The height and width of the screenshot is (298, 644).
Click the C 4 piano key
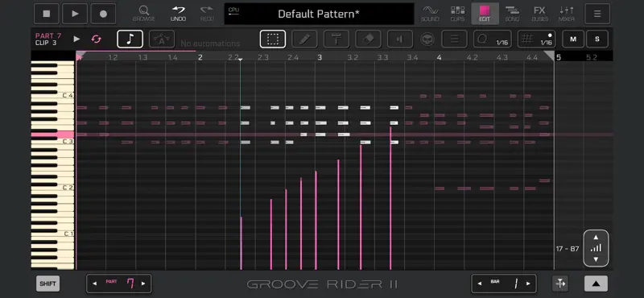point(52,96)
